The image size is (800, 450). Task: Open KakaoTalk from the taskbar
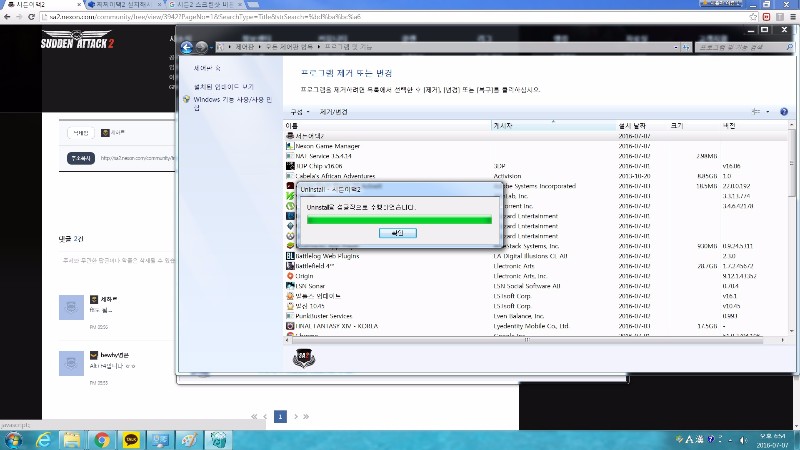(130, 439)
